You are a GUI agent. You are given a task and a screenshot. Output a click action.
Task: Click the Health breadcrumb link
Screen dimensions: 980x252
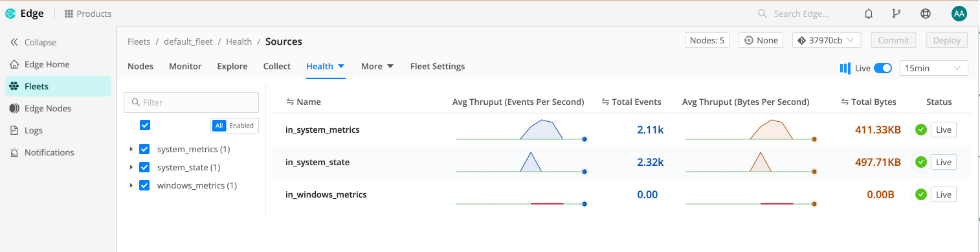pyautogui.click(x=239, y=41)
